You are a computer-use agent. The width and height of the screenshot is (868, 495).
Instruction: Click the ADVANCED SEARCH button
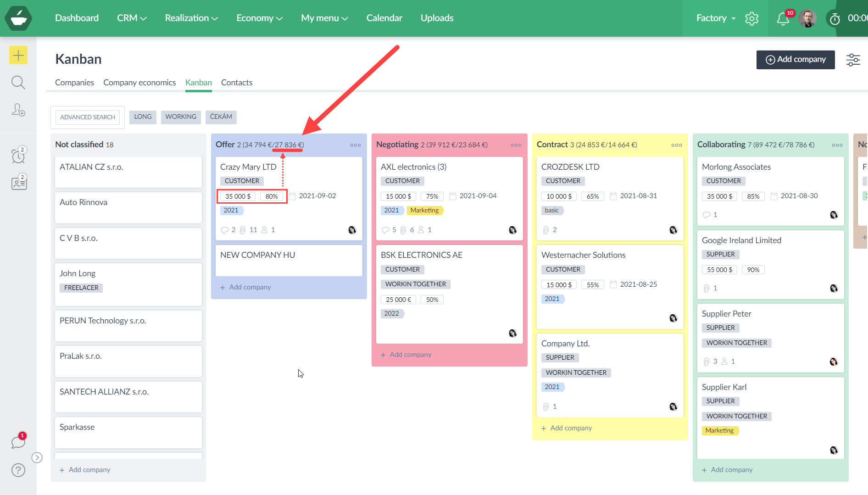click(x=88, y=117)
